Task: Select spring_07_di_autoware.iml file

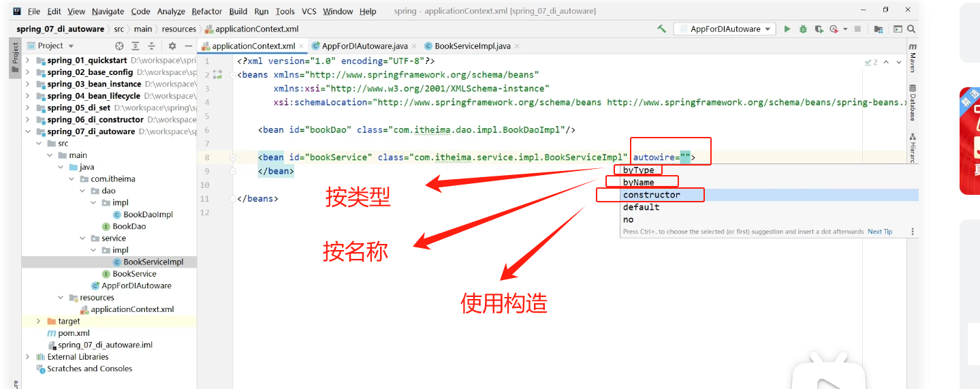Action: point(105,345)
